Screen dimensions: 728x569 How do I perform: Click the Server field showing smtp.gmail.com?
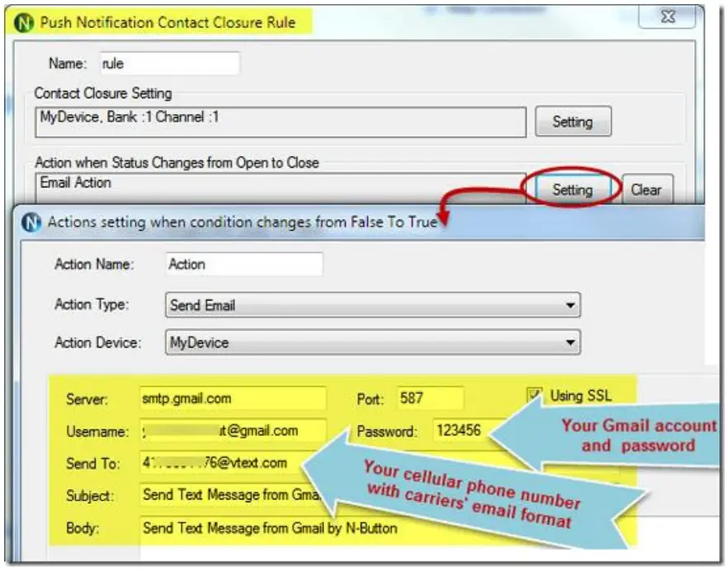235,396
